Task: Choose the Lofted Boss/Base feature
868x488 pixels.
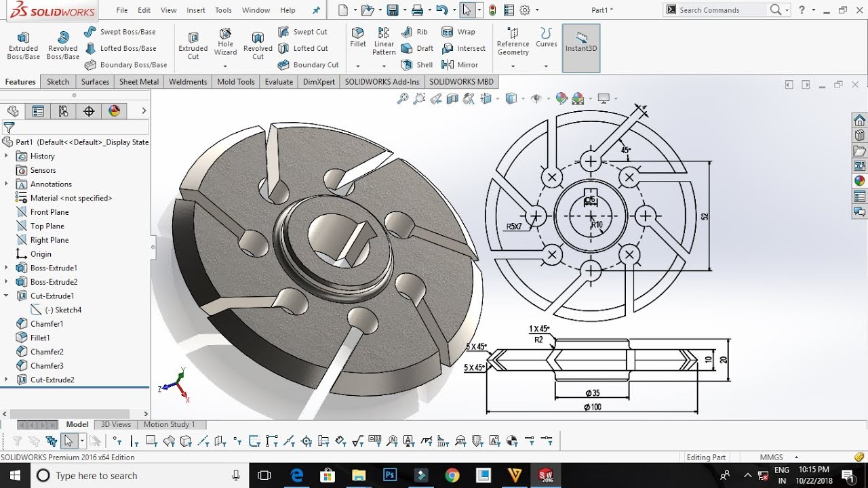Action: [x=120, y=48]
